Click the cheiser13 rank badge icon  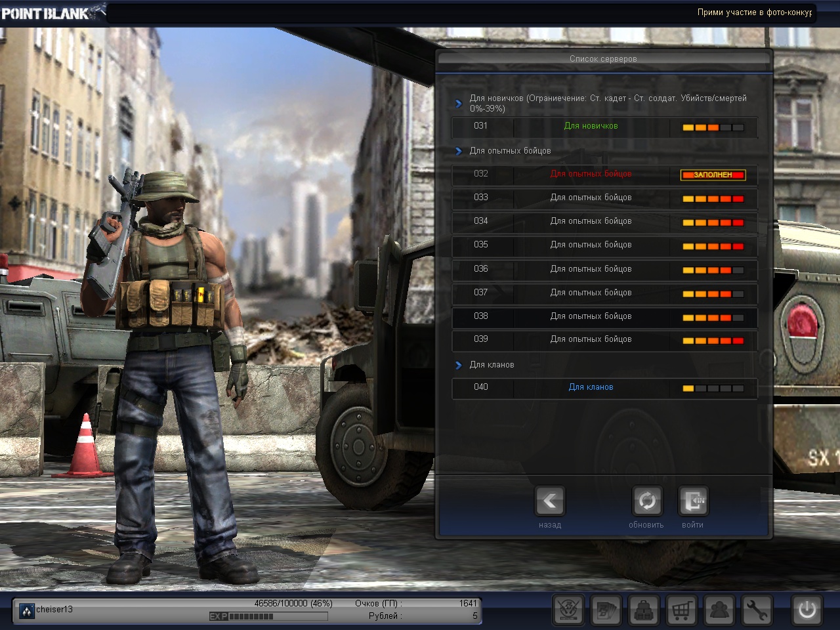[x=27, y=611]
